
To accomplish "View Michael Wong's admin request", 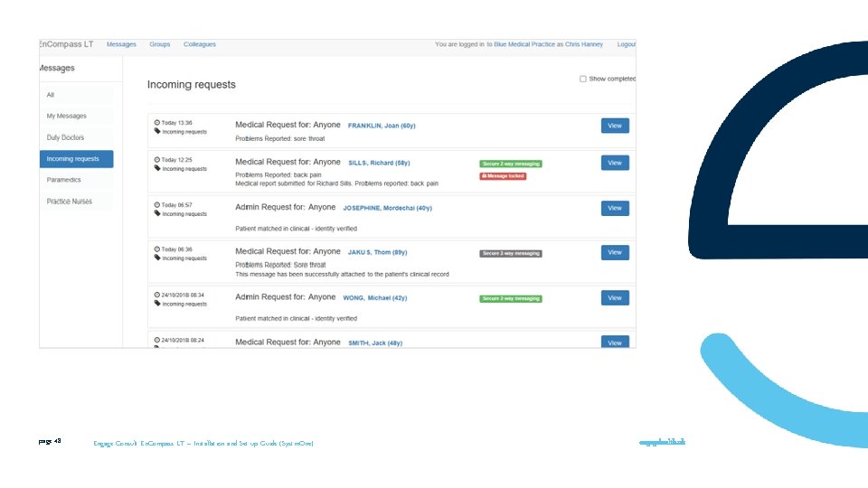I will (x=615, y=297).
